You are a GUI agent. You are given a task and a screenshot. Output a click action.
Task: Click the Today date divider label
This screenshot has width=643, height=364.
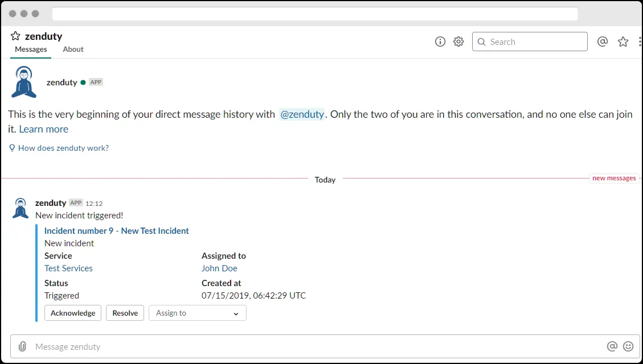coord(325,180)
